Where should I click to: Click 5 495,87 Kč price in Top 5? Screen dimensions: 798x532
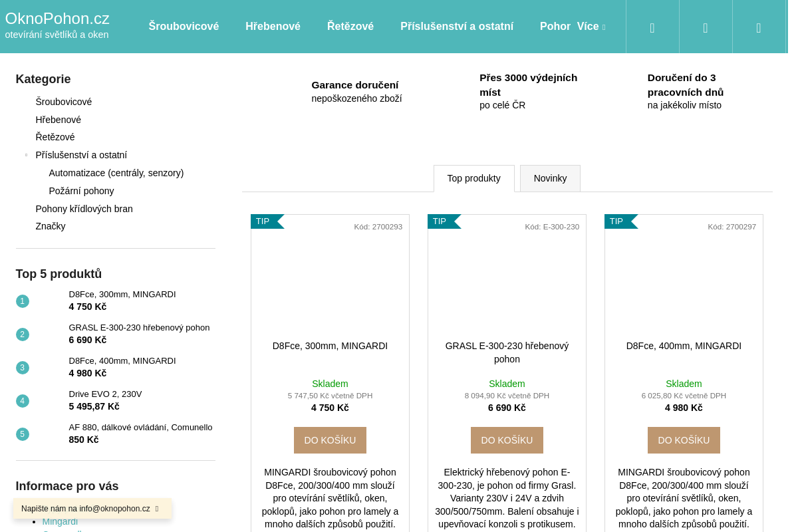click(x=94, y=406)
